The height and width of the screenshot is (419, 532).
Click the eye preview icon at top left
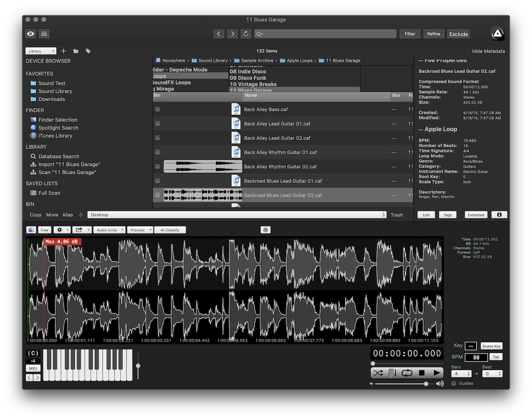point(30,34)
